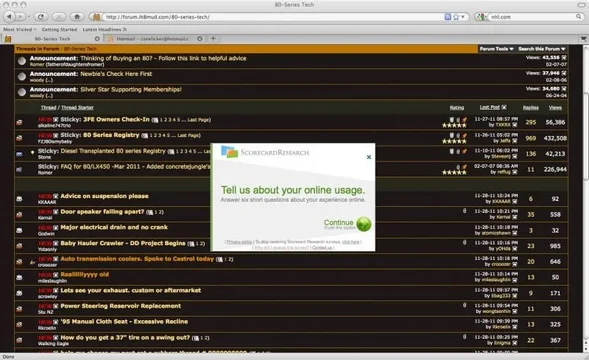
Task: Bookmark this page with the star icon
Action: 456,17
